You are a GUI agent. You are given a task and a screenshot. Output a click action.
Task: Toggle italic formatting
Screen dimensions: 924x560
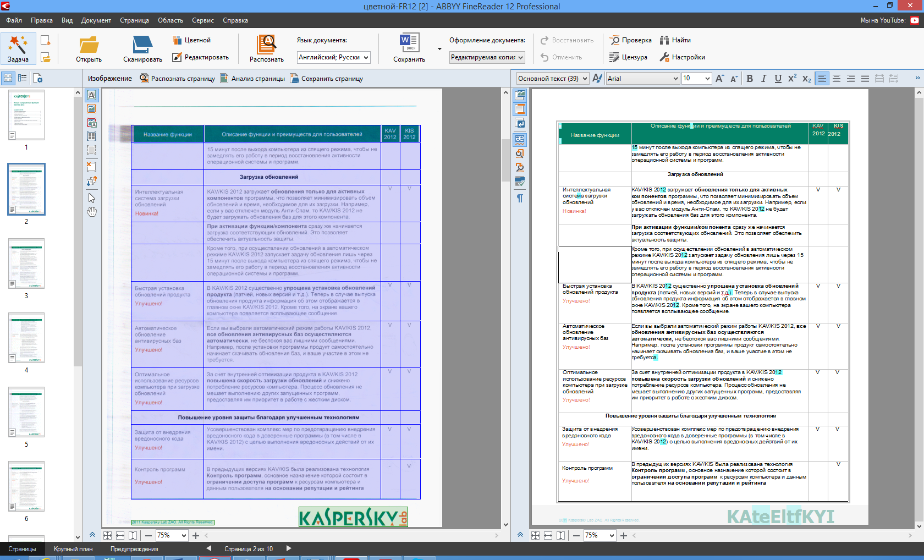tap(763, 78)
